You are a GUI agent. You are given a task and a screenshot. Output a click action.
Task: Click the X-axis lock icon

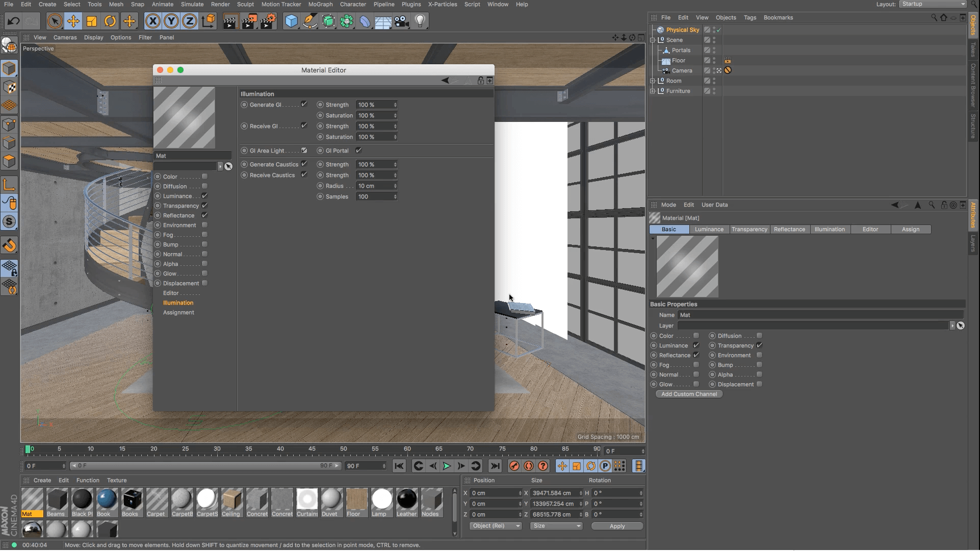[152, 21]
